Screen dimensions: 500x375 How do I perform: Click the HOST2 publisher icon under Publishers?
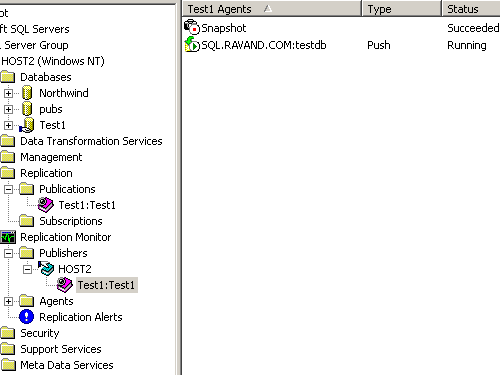pos(46,269)
